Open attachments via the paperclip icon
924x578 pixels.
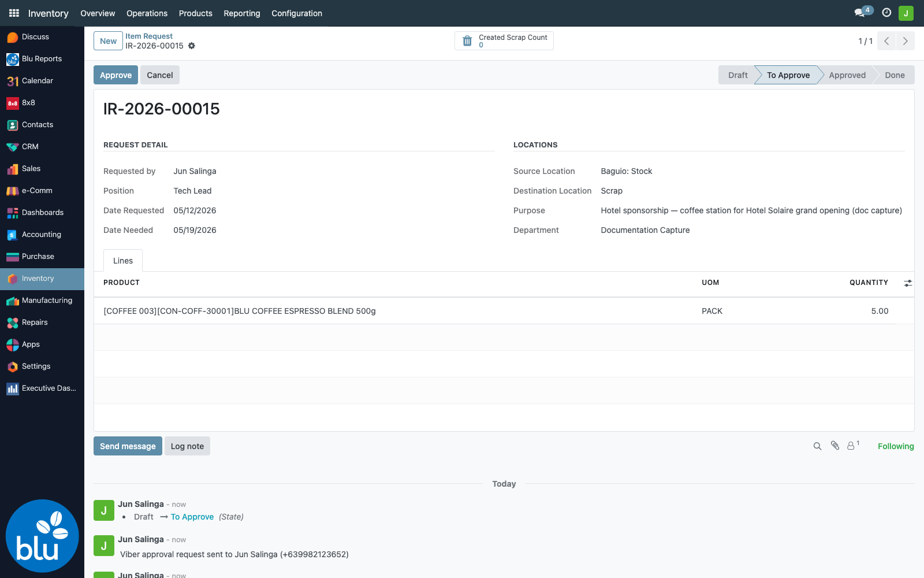(x=835, y=446)
